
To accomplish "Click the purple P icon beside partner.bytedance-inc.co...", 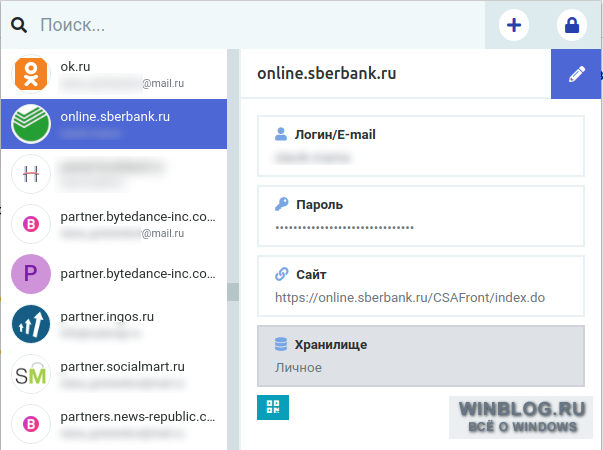I will [x=31, y=274].
